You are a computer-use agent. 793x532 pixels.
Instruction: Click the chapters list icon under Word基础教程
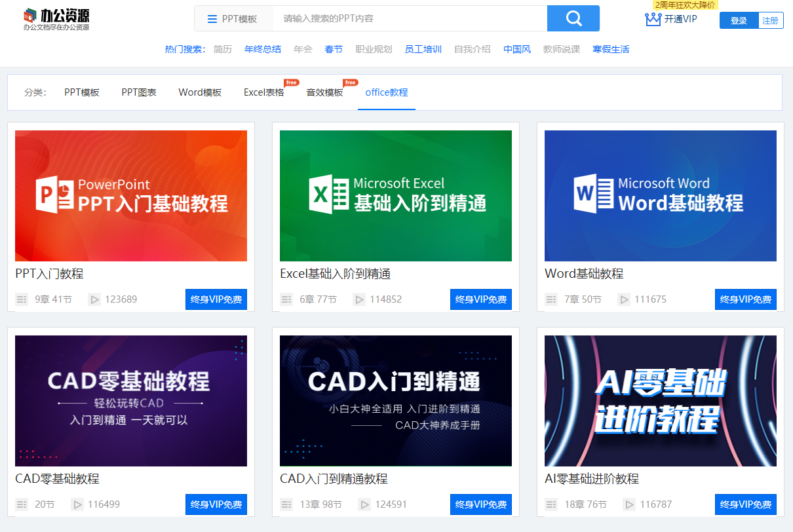coord(551,299)
